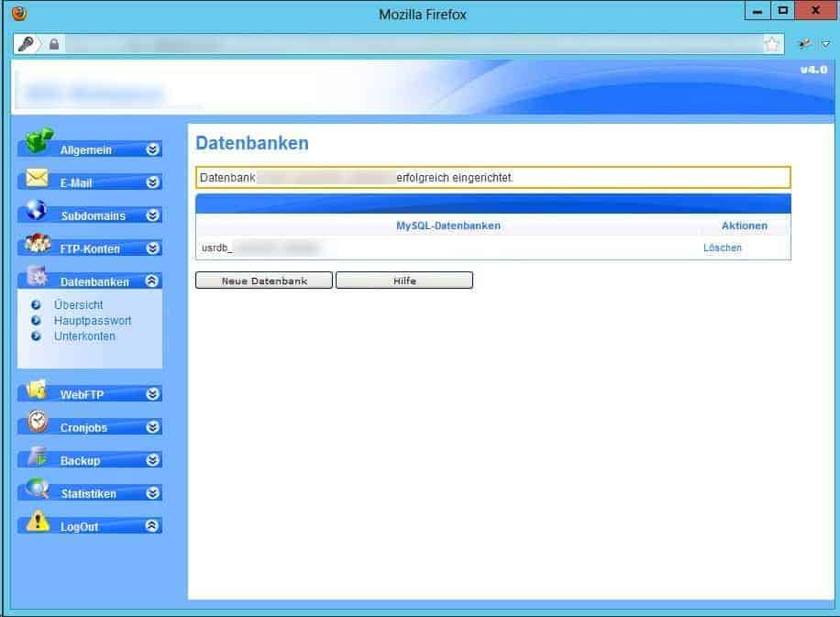The height and width of the screenshot is (617, 840).
Task: Expand the Statistiken section chevron
Action: 152,493
